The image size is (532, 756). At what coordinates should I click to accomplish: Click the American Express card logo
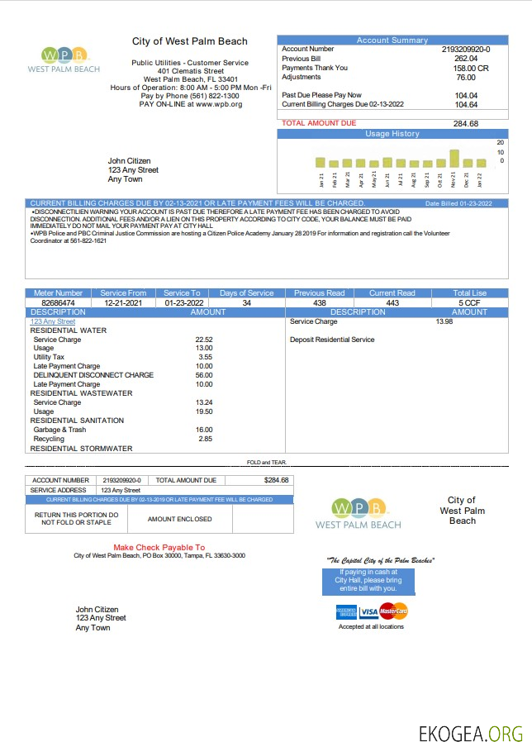coord(346,612)
